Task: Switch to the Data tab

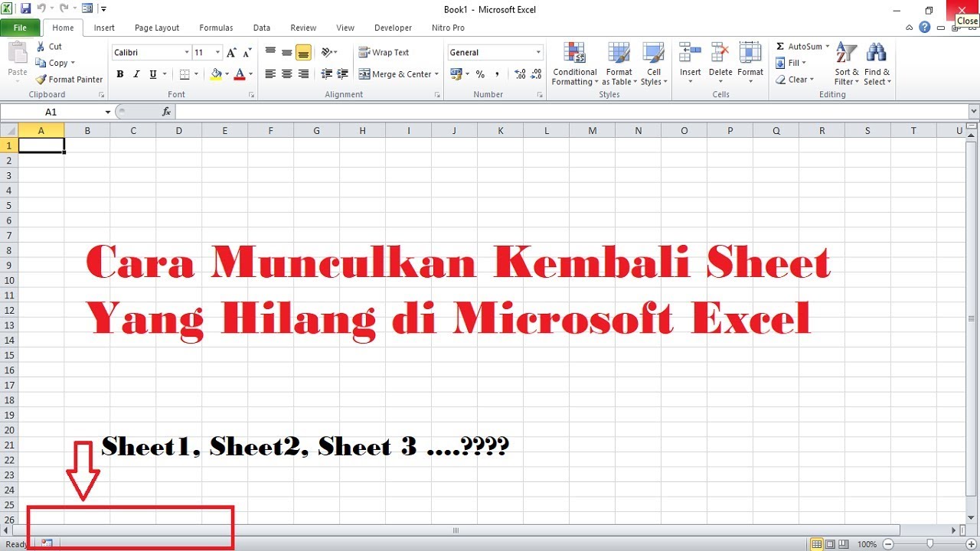Action: (262, 28)
